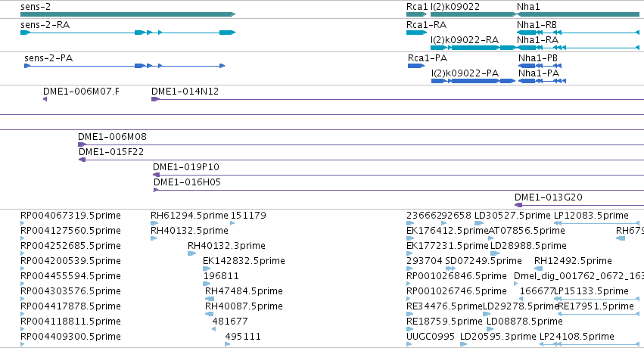644x348 pixels.
Task: Click the DME1-006M08 arrow marker
Action: coord(82,144)
